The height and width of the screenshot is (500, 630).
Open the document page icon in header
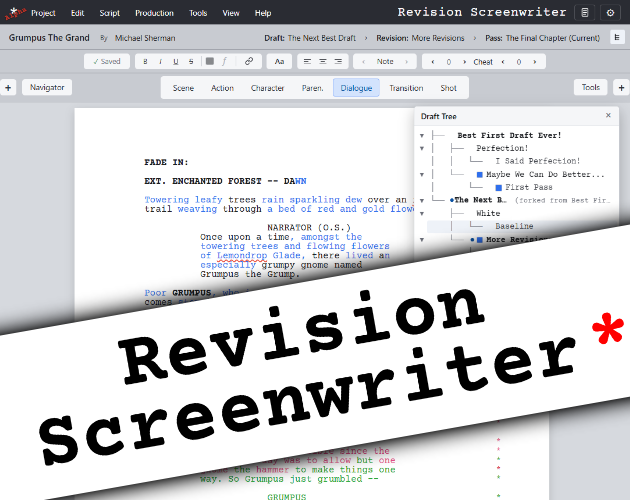click(x=585, y=12)
